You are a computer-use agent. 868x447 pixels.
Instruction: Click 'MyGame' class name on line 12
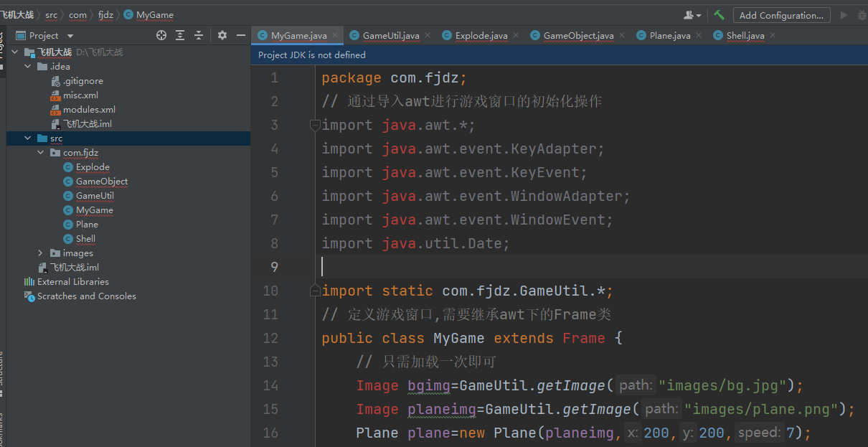pyautogui.click(x=459, y=338)
